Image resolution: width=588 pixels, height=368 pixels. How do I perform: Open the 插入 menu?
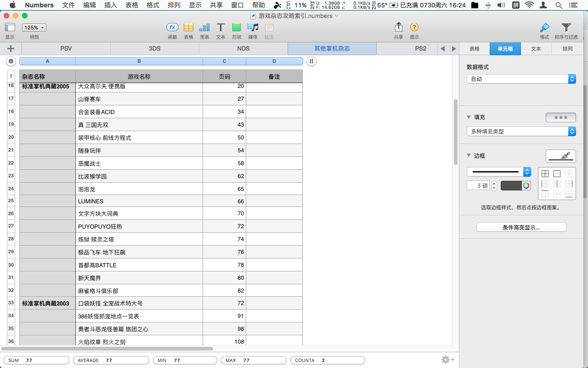click(x=111, y=6)
